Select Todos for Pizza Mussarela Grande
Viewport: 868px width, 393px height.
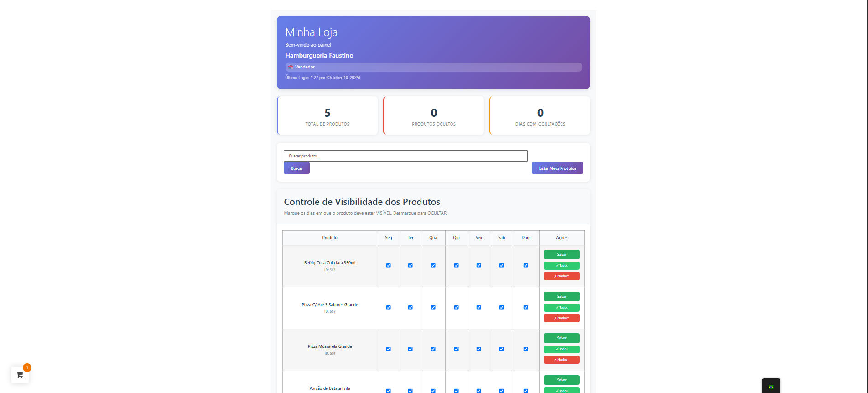pyautogui.click(x=561, y=349)
